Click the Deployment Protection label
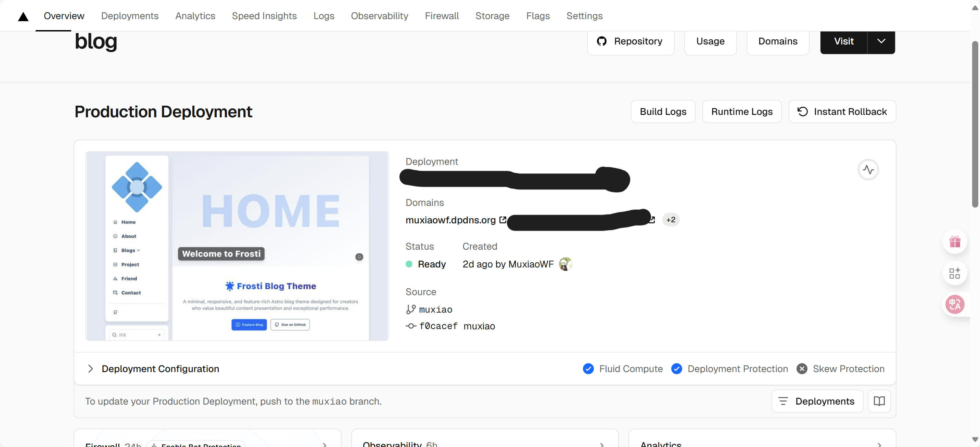 coord(738,369)
